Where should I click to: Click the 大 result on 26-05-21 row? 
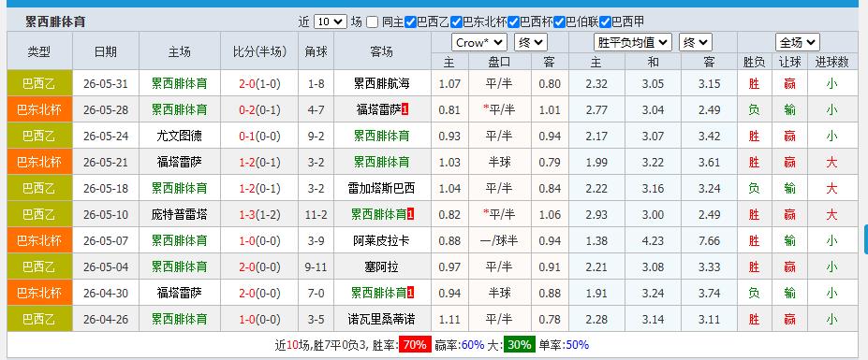point(831,162)
